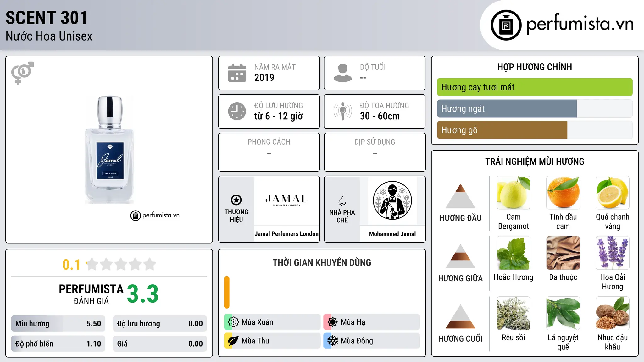
Task: Click the Mùa Hạ sun icon
Action: click(x=332, y=322)
